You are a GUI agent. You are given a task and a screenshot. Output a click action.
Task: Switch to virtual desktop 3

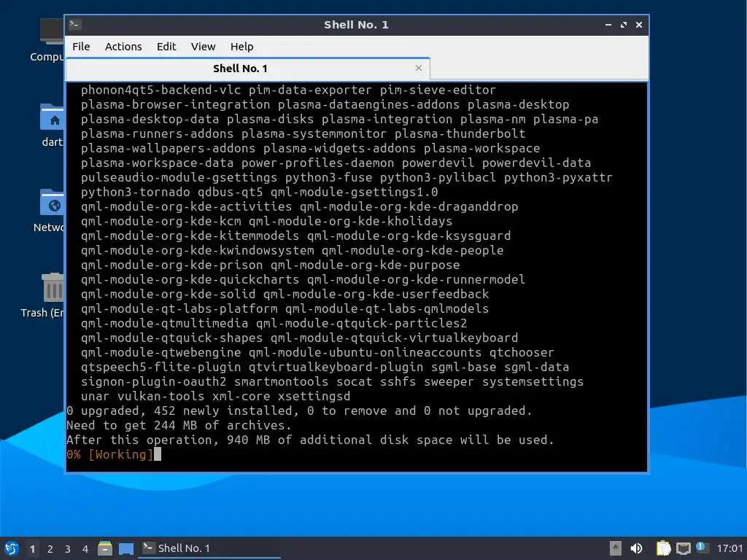pyautogui.click(x=68, y=549)
